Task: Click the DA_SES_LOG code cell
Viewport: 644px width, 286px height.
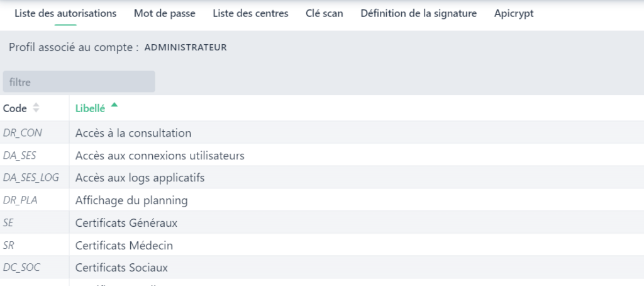Action: 31,178
